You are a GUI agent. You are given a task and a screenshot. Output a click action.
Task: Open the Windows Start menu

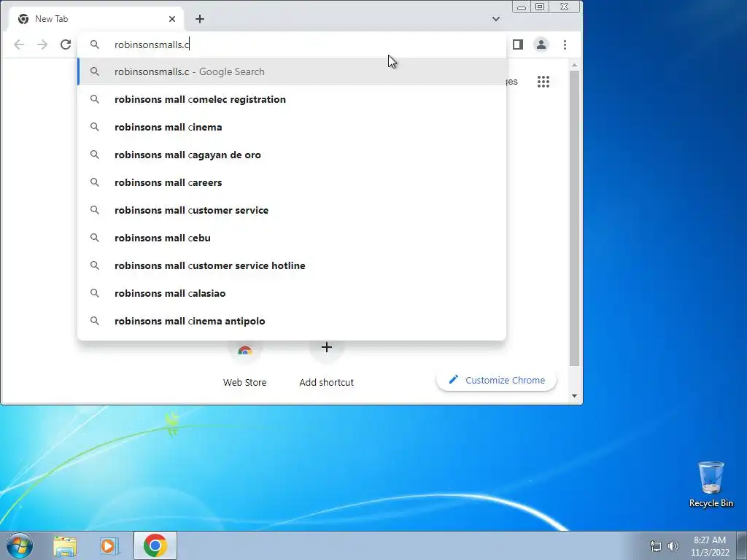[x=20, y=545]
